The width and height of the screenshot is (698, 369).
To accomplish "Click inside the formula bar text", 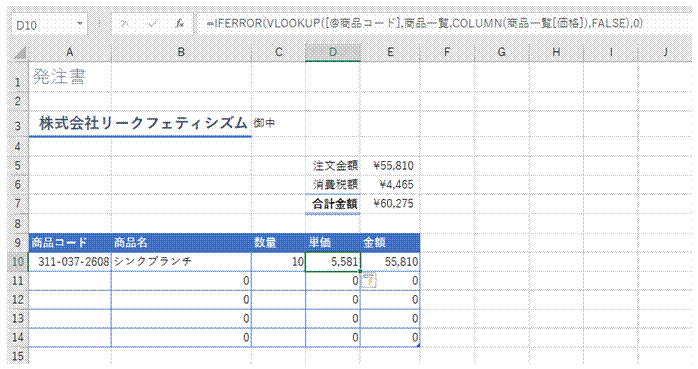I will tap(425, 23).
